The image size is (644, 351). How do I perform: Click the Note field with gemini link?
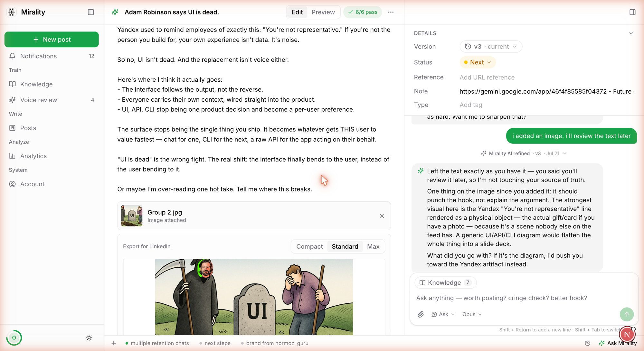point(547,91)
